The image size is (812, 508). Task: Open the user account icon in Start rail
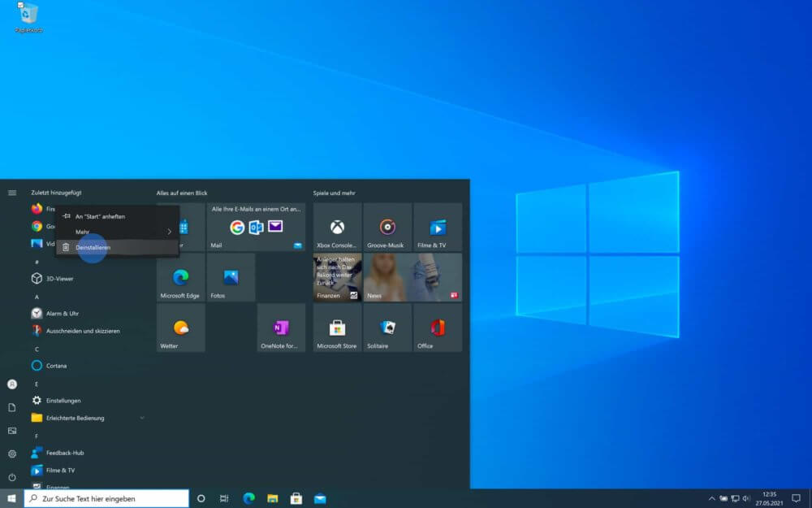click(12, 384)
